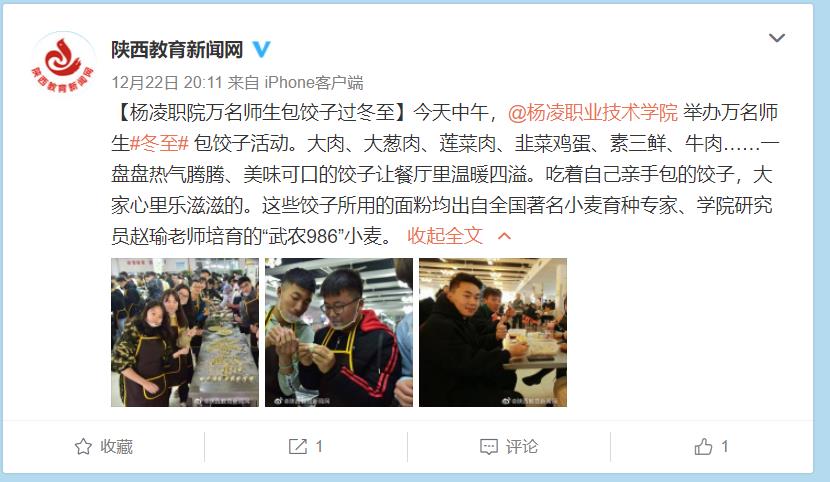Image resolution: width=830 pixels, height=482 pixels.
Task: Like the post with thumbs-up icon
Action: point(703,447)
